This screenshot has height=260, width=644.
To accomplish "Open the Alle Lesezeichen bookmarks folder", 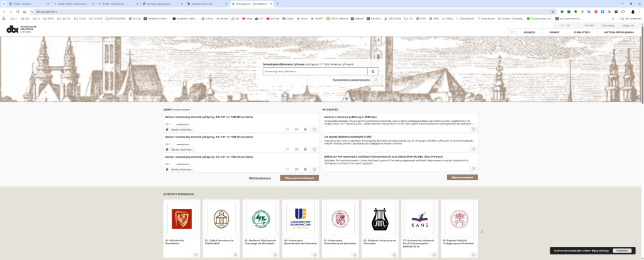I will point(631,18).
